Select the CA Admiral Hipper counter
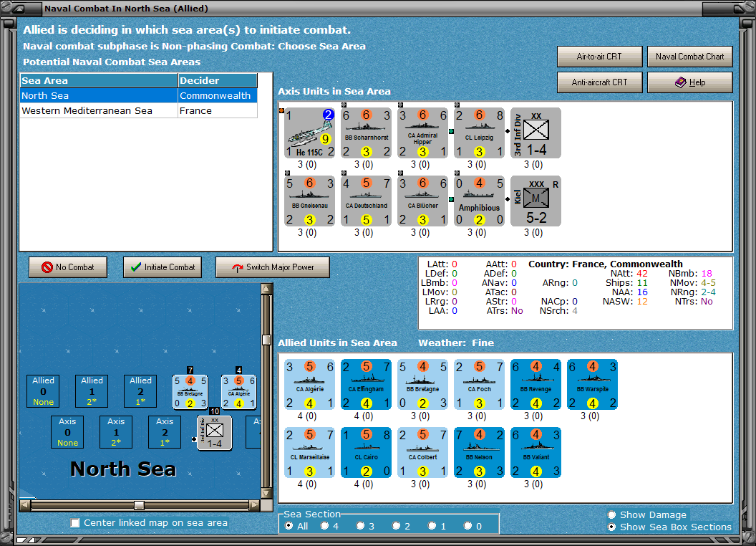Viewport: 756px width, 546px height. (422, 133)
